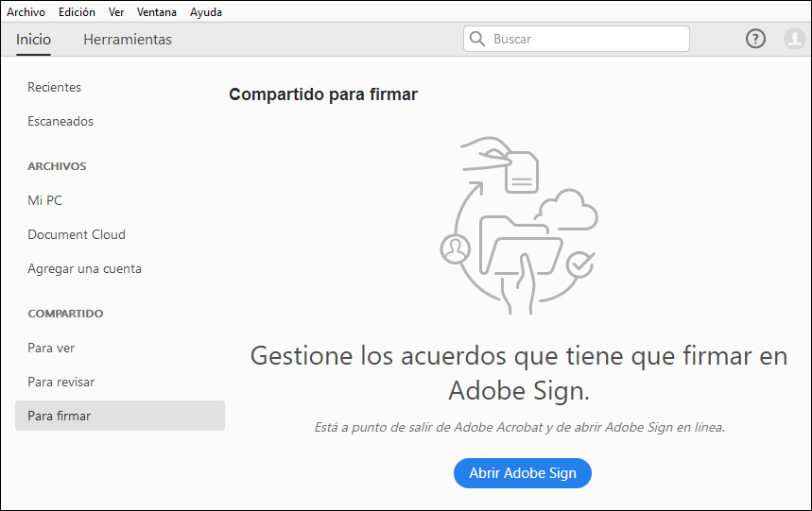Click the help question mark icon
812x511 pixels.
pyautogui.click(x=755, y=39)
